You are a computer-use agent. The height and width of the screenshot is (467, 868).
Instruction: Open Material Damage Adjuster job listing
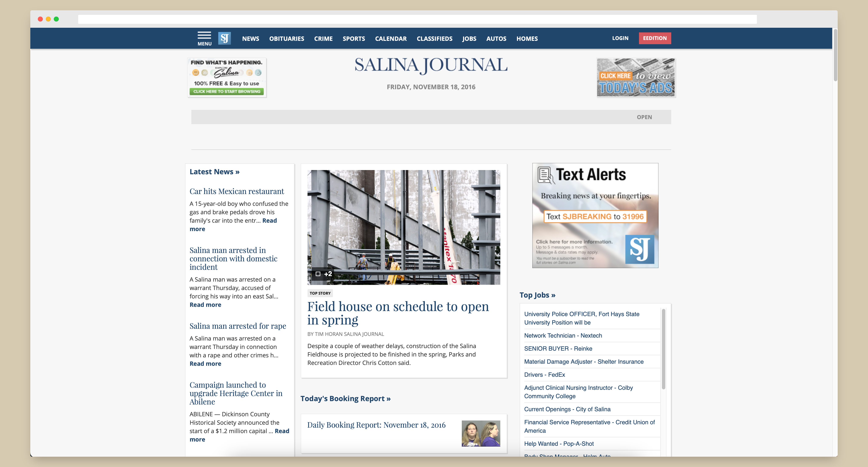[x=584, y=362]
